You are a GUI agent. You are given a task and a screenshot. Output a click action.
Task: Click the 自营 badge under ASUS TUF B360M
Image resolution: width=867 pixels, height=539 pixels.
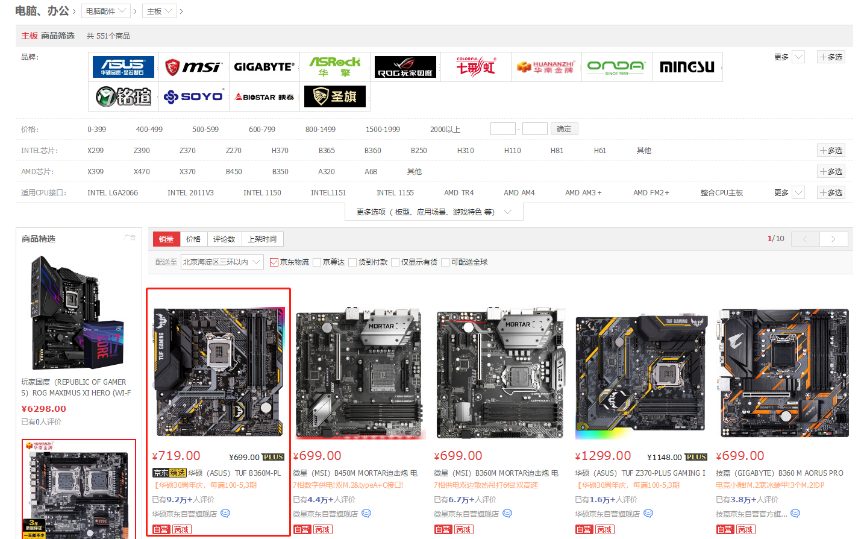coord(161,530)
